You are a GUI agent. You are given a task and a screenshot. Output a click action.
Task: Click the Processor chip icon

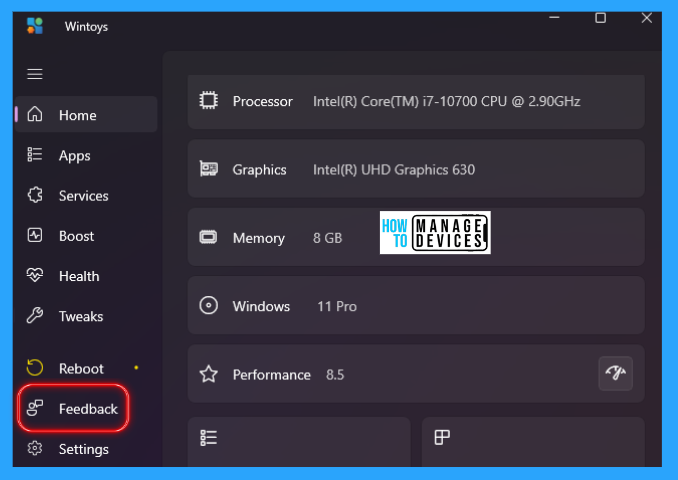[208, 100]
